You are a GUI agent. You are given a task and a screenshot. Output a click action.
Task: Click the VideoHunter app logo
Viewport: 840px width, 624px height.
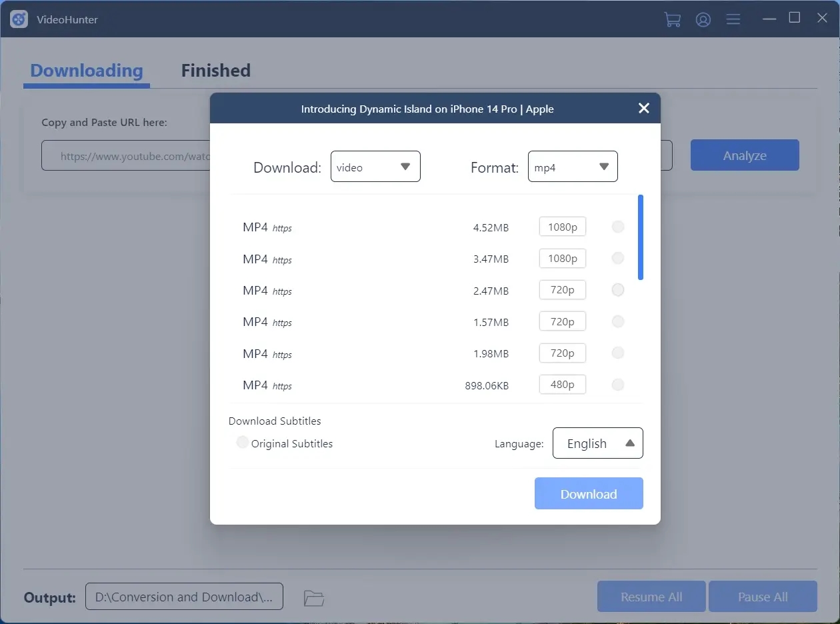pos(19,19)
